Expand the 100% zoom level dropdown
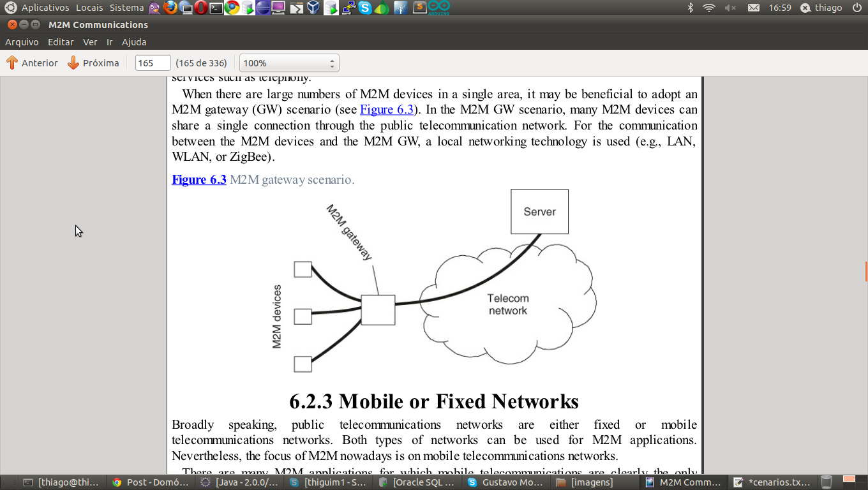The image size is (868, 490). [x=289, y=63]
